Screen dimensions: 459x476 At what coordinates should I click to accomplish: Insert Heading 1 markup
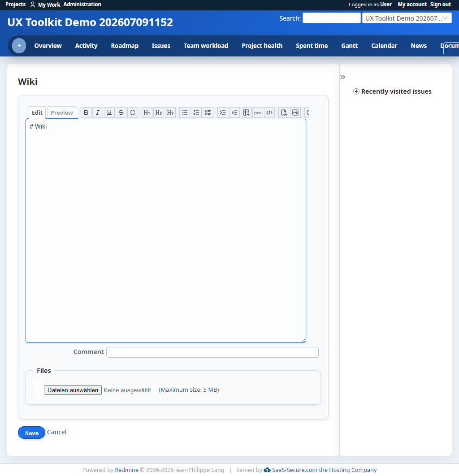coord(147,113)
